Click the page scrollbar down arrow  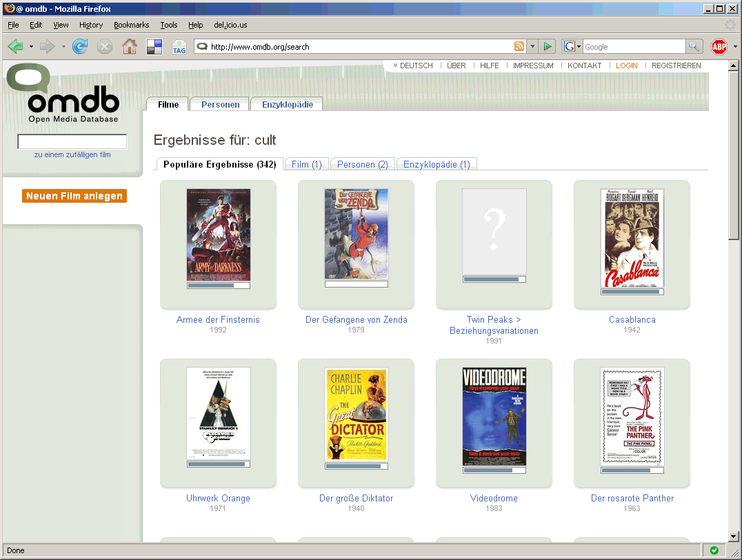[733, 537]
